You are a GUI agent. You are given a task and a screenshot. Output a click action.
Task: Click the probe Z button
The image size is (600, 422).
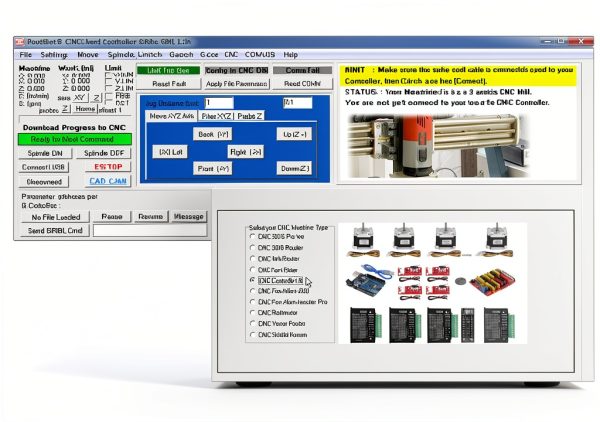coord(66,109)
